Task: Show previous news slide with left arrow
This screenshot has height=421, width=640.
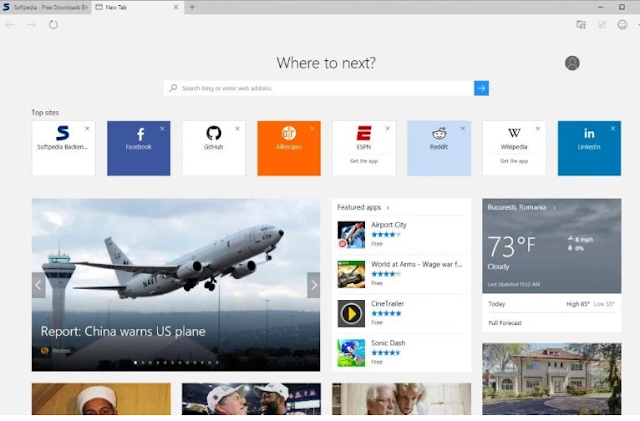Action: (38, 285)
